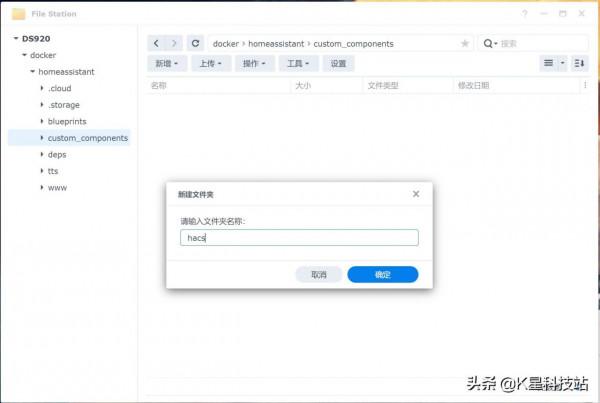The width and height of the screenshot is (600, 403).
Task: Cancel the dialog with 取消
Action: [319, 274]
